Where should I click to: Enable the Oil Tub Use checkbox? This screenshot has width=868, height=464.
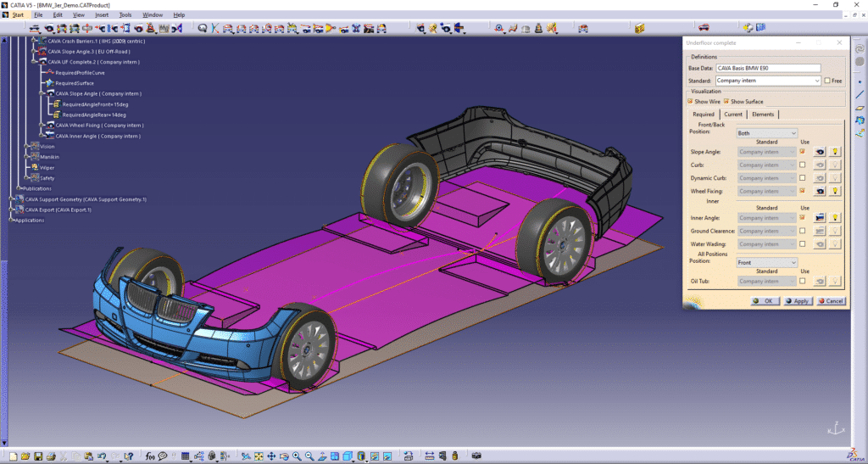click(802, 281)
